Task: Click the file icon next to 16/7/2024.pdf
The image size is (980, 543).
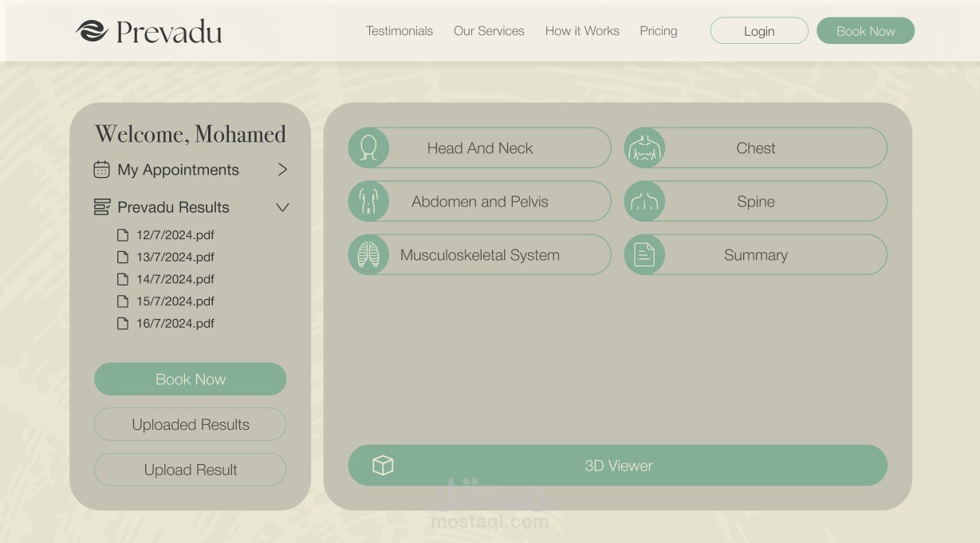Action: (123, 323)
